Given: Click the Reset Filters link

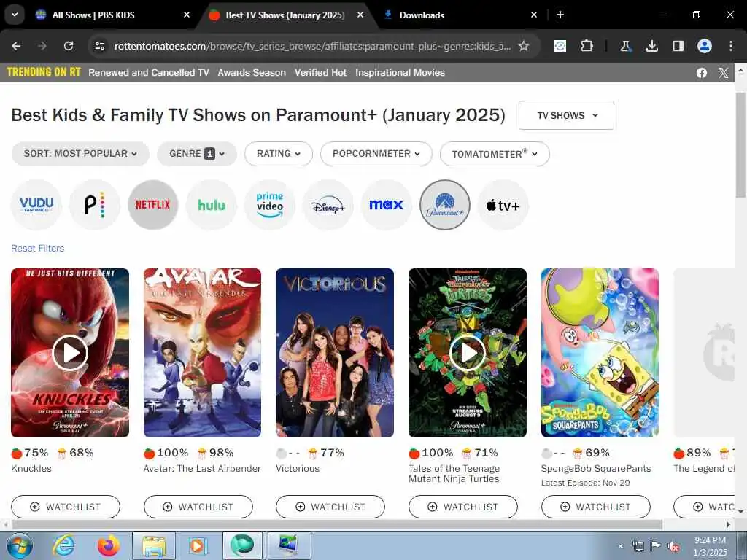Looking at the screenshot, I should coord(38,248).
